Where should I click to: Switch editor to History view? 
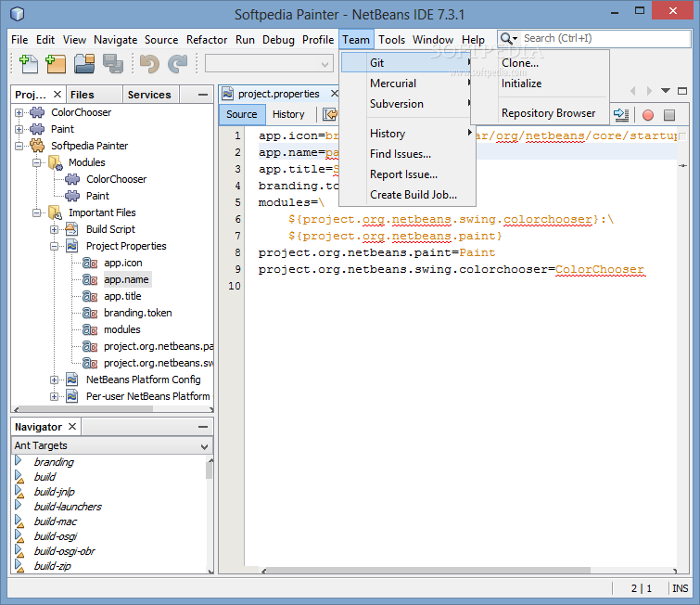pos(288,114)
